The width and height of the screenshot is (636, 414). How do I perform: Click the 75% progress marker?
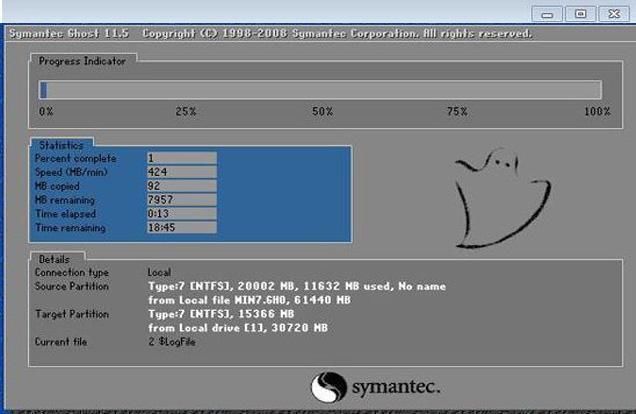457,111
